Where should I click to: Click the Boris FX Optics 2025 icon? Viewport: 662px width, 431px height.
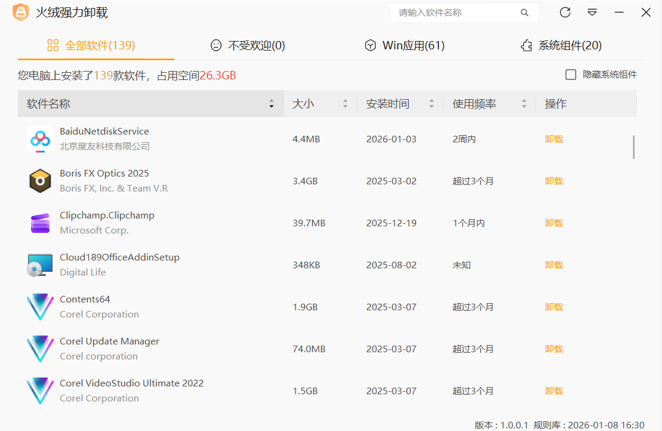[x=40, y=181]
